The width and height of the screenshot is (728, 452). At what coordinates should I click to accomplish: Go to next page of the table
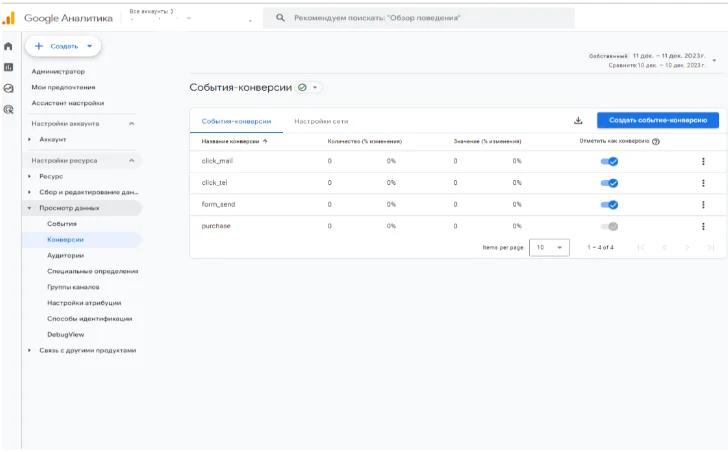pyautogui.click(x=687, y=247)
